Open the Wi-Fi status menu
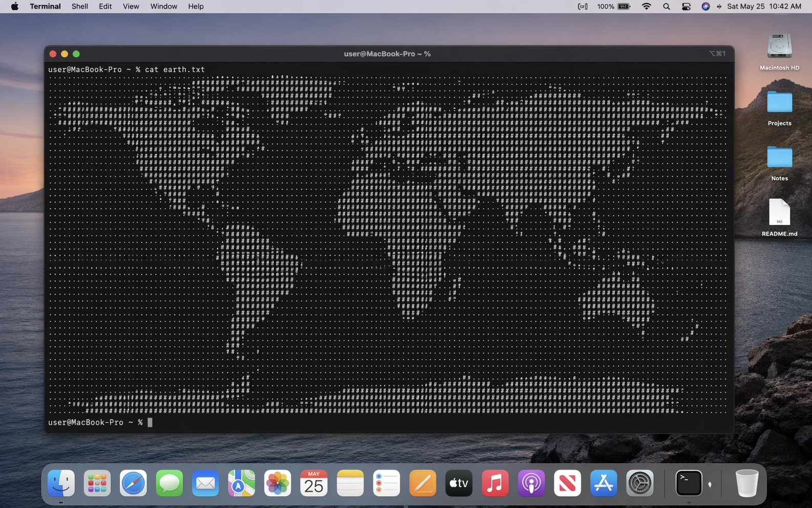Viewport: 812px width, 508px height. coord(647,6)
